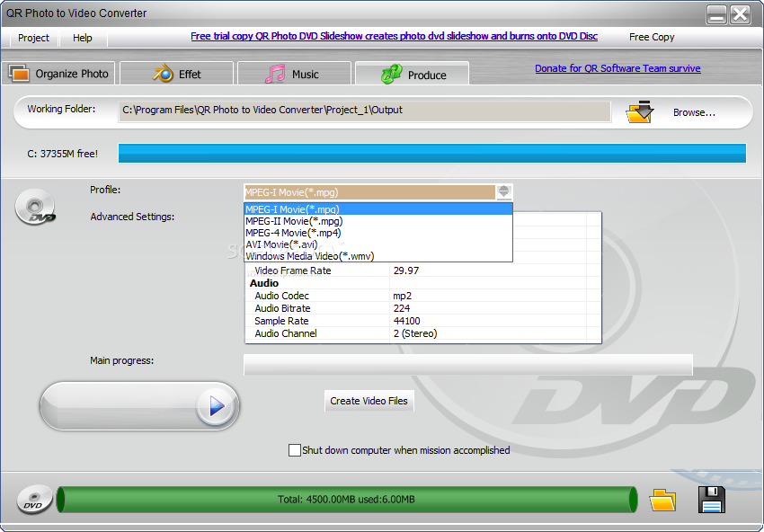Switch to the Produce tab
Image resolution: width=764 pixels, height=532 pixels.
pos(413,74)
